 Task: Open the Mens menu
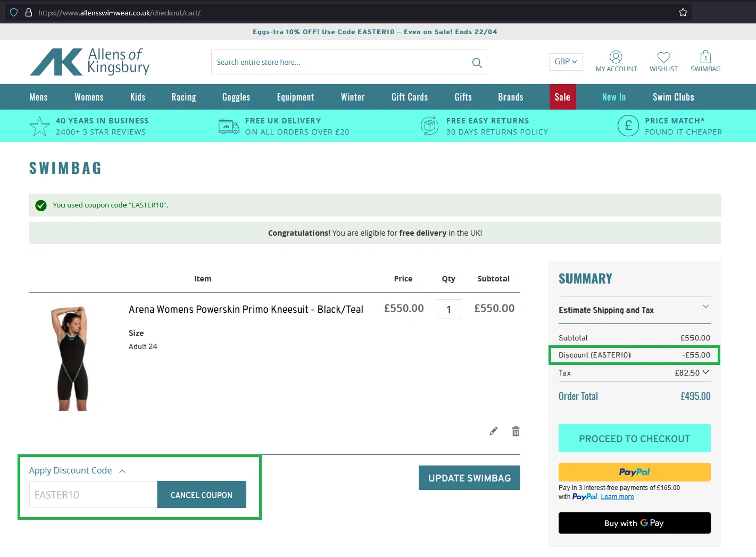(x=38, y=97)
